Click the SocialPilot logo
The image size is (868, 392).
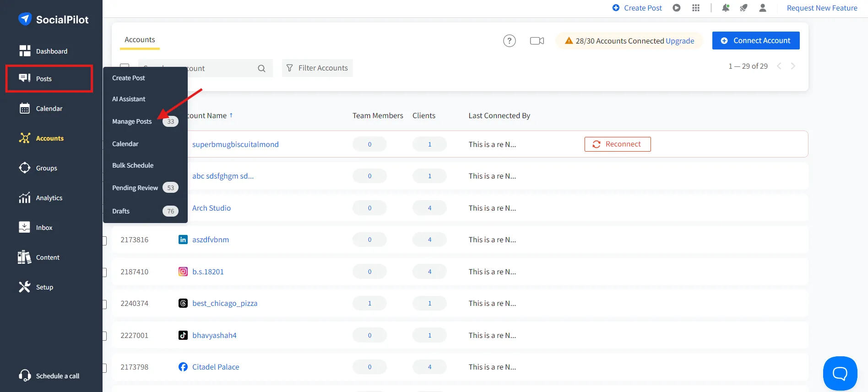[x=53, y=19]
